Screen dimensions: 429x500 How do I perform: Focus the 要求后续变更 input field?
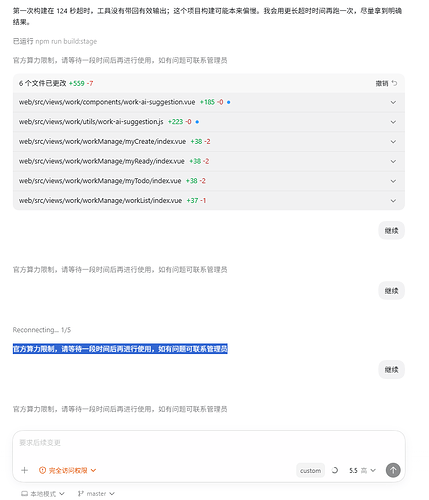(209, 443)
